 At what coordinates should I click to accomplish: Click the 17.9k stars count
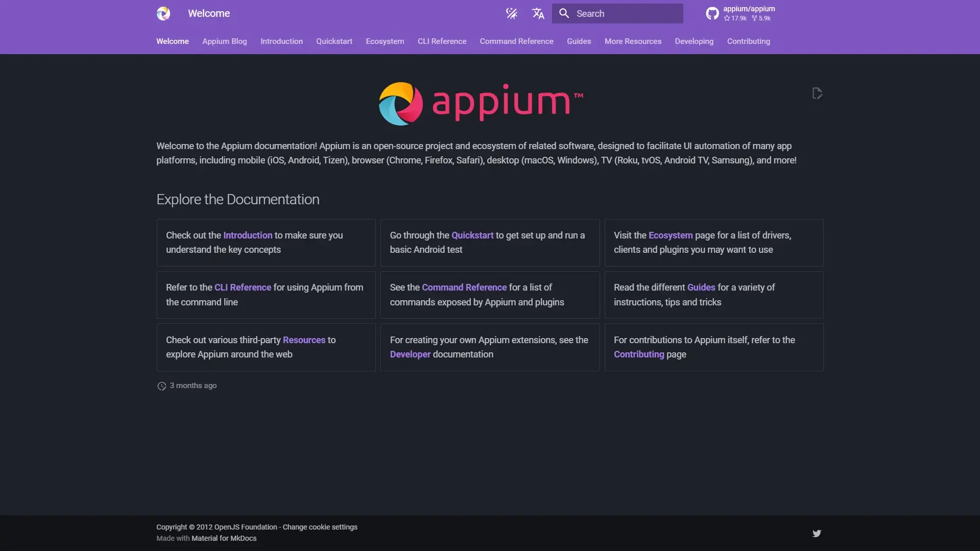(735, 18)
